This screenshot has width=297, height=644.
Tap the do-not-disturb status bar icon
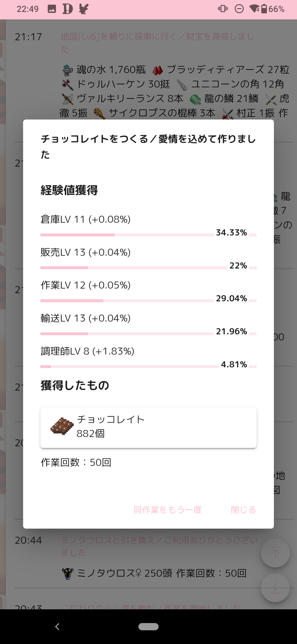click(x=239, y=9)
